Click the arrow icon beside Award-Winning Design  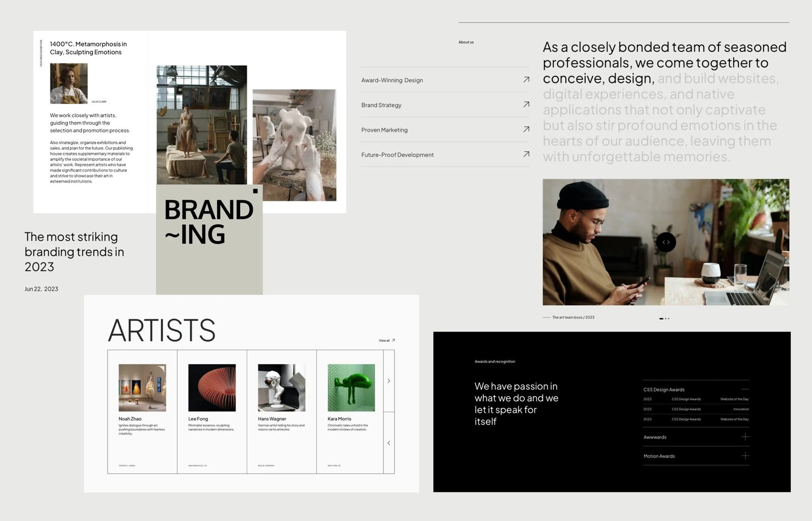pyautogui.click(x=526, y=80)
